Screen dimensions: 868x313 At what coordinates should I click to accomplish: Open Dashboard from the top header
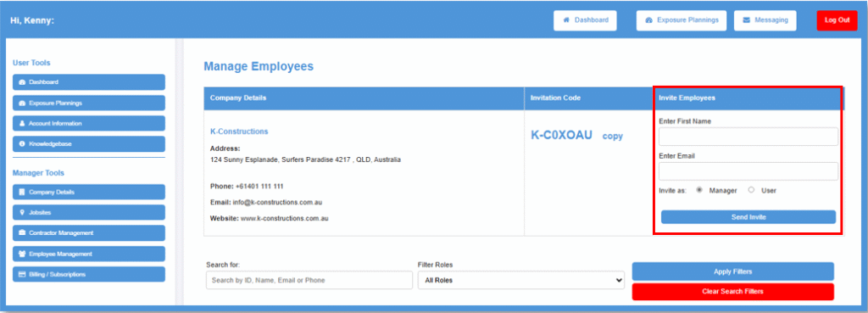pyautogui.click(x=585, y=20)
